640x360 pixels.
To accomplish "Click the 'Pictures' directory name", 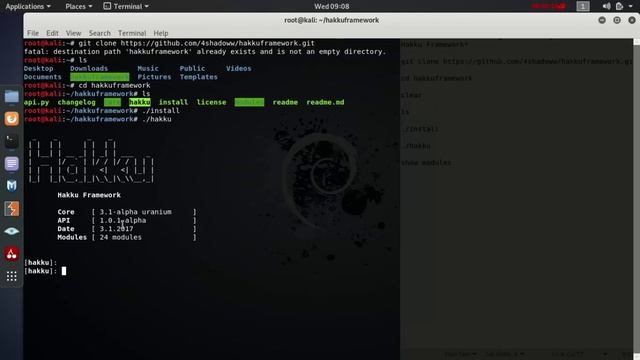I will pos(154,77).
